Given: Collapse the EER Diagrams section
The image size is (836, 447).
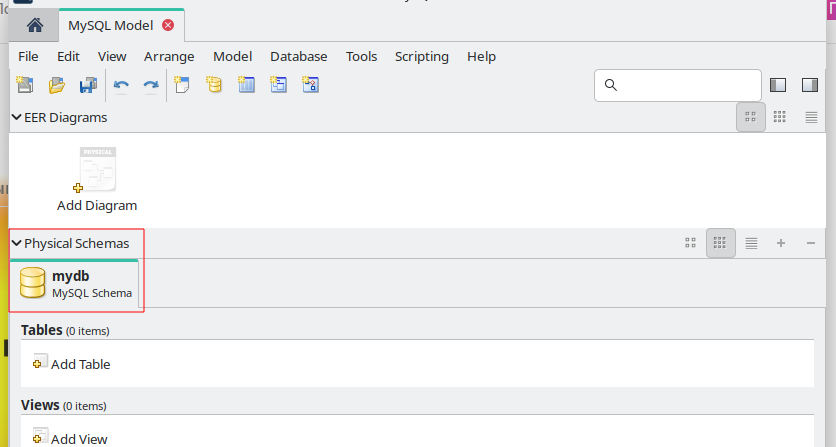Looking at the screenshot, I should pyautogui.click(x=16, y=117).
